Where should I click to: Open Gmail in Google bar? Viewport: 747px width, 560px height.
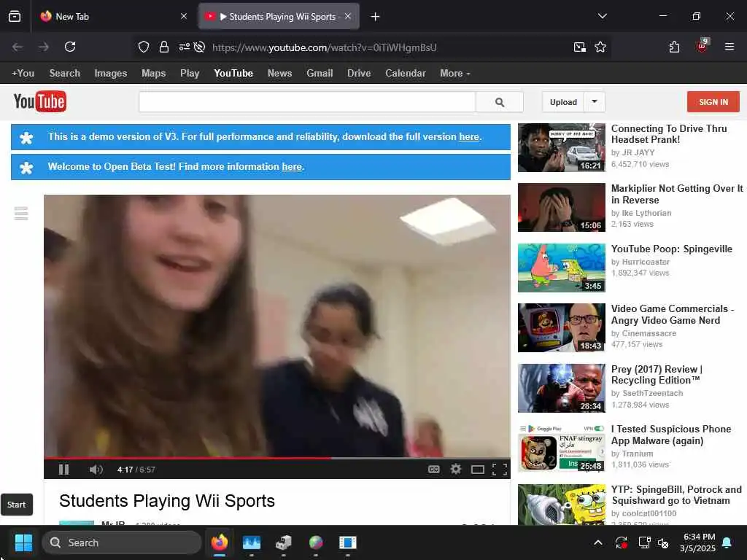pyautogui.click(x=320, y=74)
